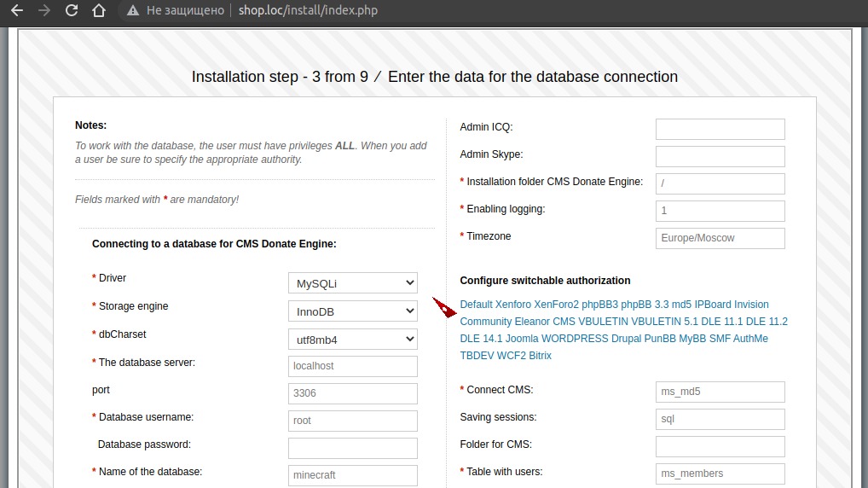Go to the browser home page
The image size is (868, 488).
point(99,11)
